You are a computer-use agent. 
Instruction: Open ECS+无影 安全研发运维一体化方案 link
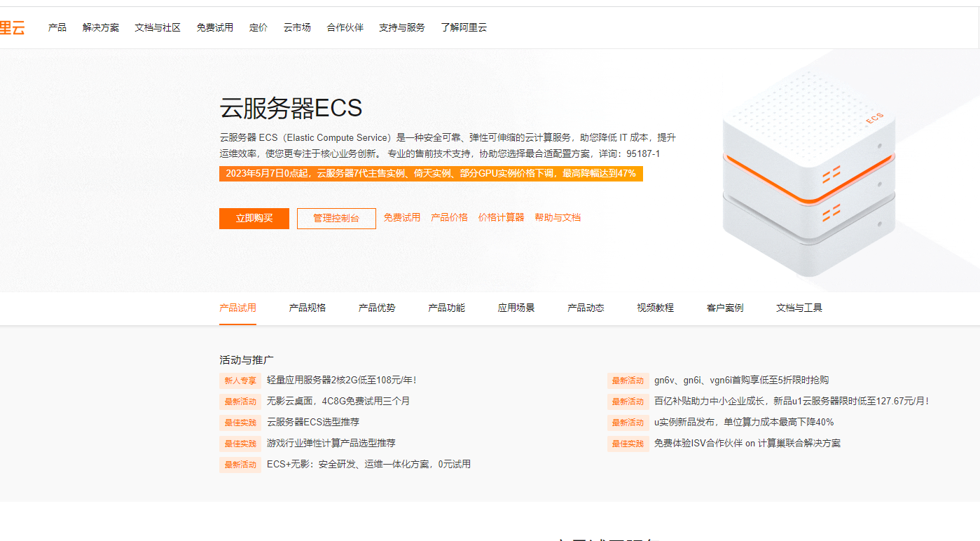(369, 465)
